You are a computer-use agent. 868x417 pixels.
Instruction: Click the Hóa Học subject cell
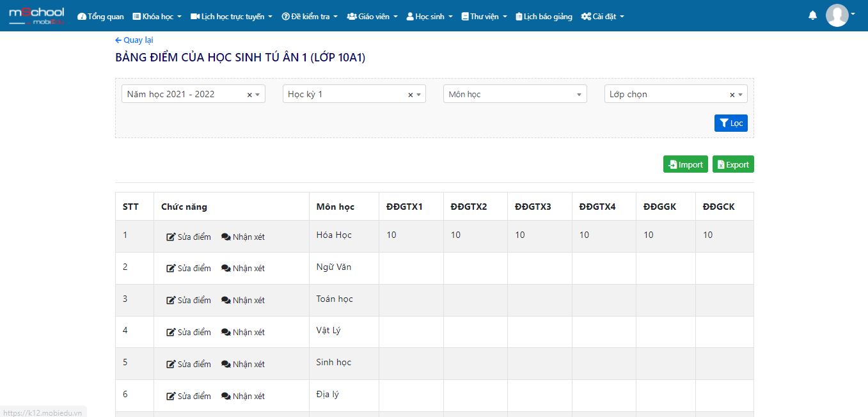tap(344, 237)
